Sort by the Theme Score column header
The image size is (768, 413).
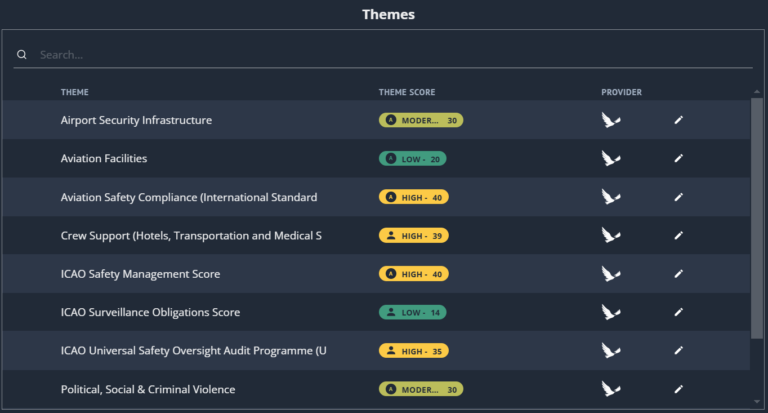pos(407,92)
